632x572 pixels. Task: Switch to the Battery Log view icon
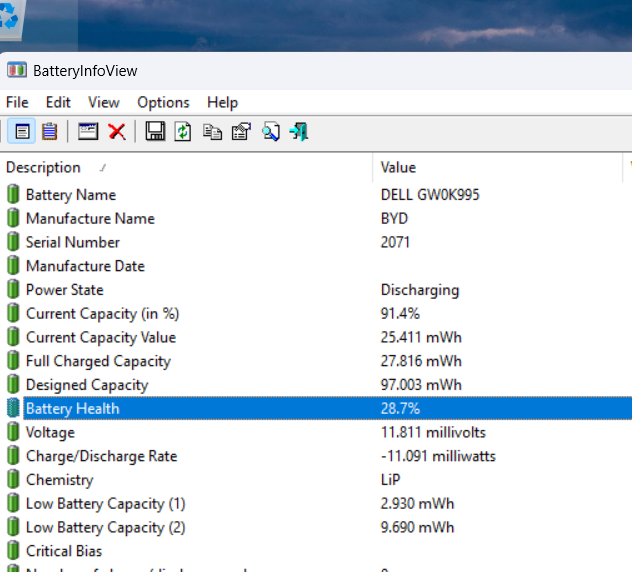[x=50, y=131]
